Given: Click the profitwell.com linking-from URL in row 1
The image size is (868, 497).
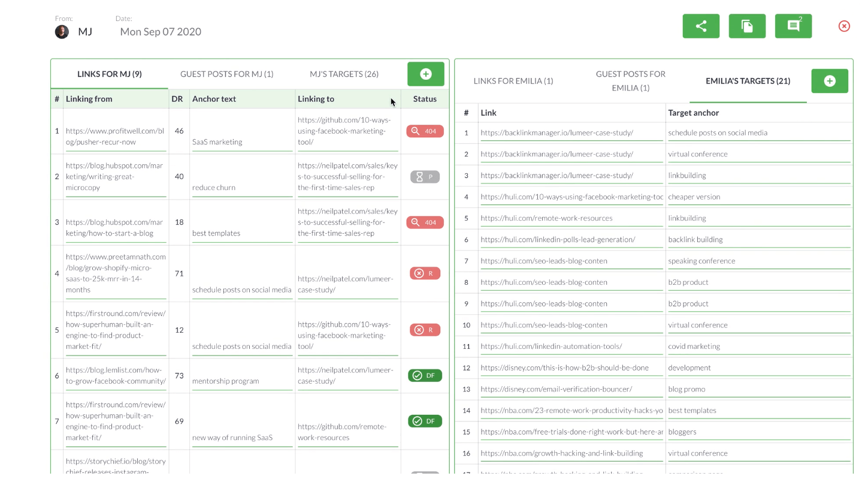Looking at the screenshot, I should (x=115, y=136).
